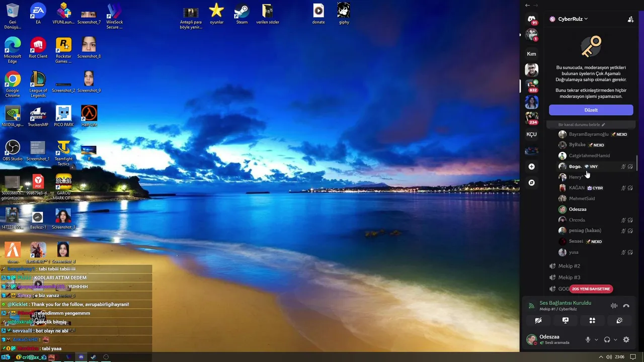Switch to Discord in the taskbar

coord(81,357)
